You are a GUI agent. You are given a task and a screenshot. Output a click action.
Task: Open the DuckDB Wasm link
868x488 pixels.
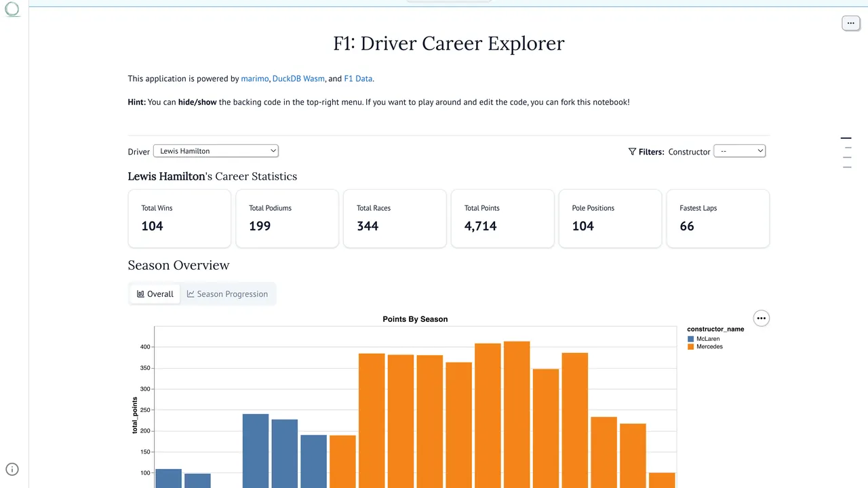click(x=298, y=79)
